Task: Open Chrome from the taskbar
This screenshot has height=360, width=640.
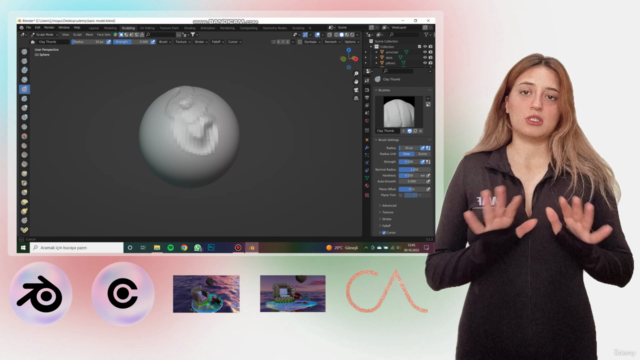Action: (184, 248)
